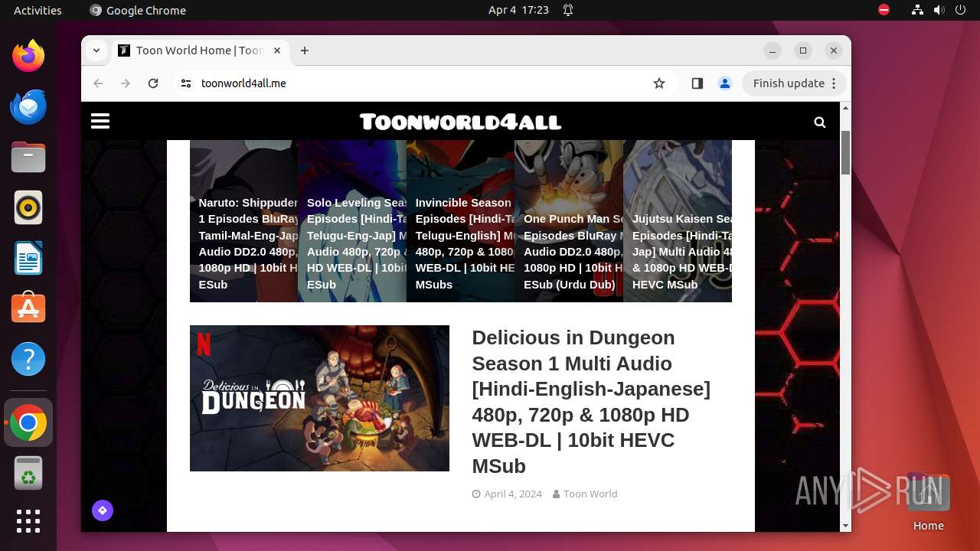Image resolution: width=980 pixels, height=551 pixels.
Task: Open the Naruto: Shippuden slider post
Action: (243, 221)
